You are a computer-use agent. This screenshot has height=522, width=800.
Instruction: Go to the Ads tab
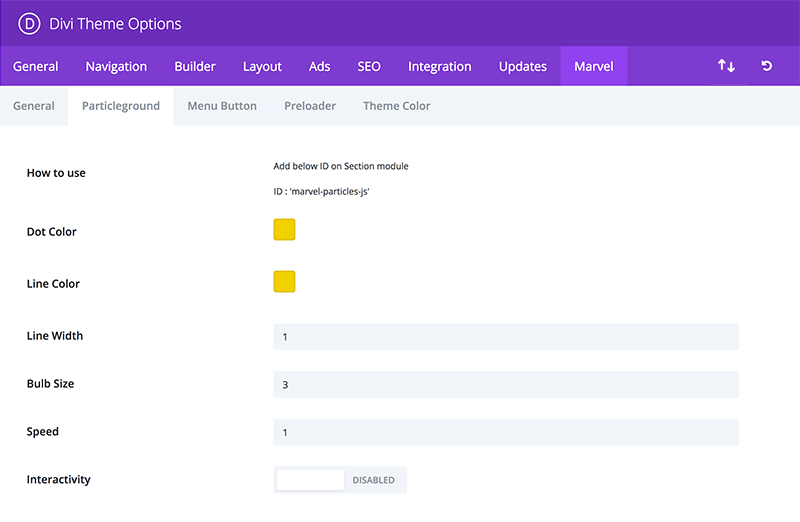(319, 66)
